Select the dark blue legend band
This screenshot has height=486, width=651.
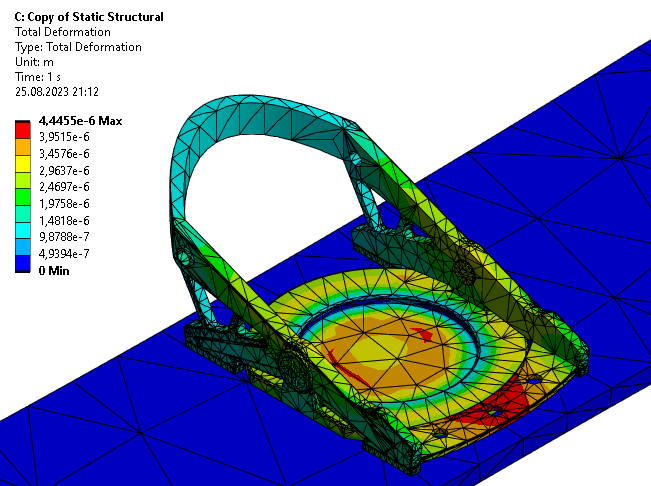pyautogui.click(x=23, y=263)
